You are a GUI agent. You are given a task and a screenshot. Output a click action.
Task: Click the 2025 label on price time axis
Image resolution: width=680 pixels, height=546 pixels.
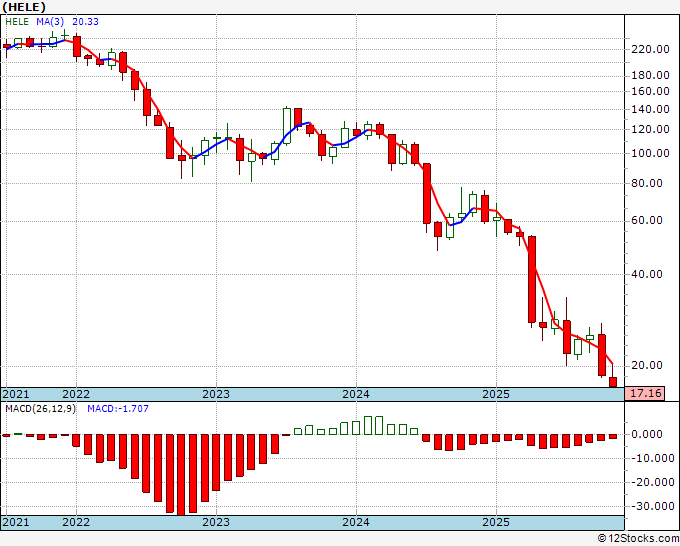(496, 394)
